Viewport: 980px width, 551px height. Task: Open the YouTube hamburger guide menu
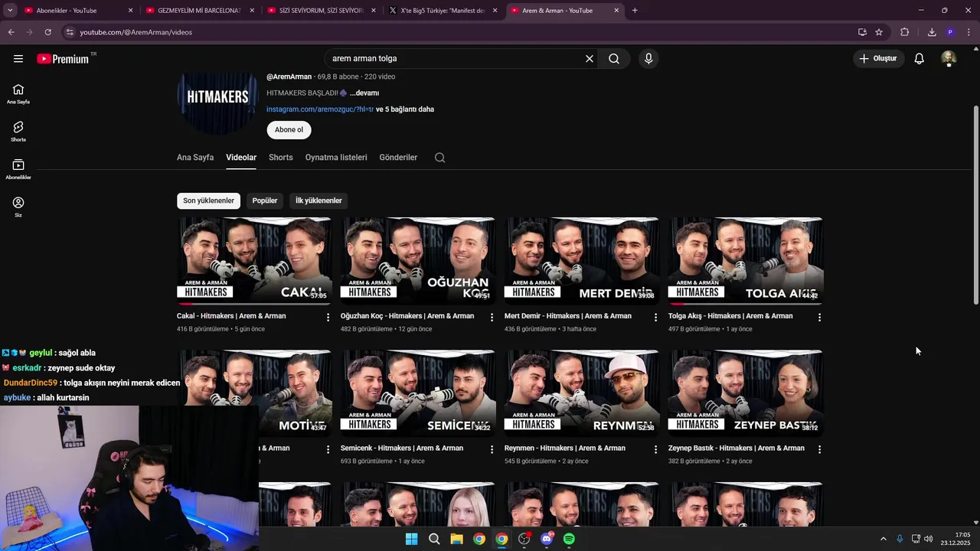tap(18, 58)
